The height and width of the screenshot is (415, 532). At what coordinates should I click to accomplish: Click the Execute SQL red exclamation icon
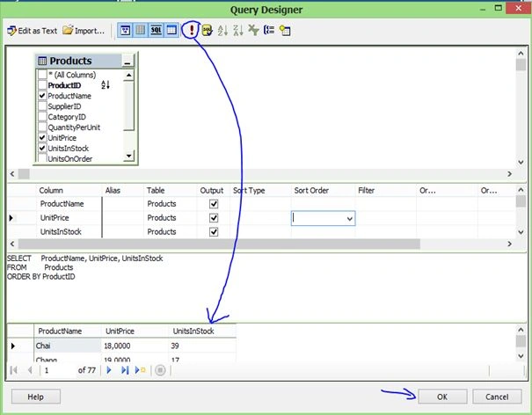pos(192,30)
